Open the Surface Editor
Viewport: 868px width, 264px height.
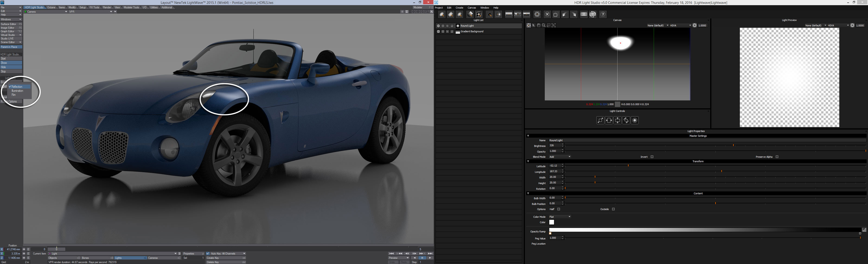(11, 24)
